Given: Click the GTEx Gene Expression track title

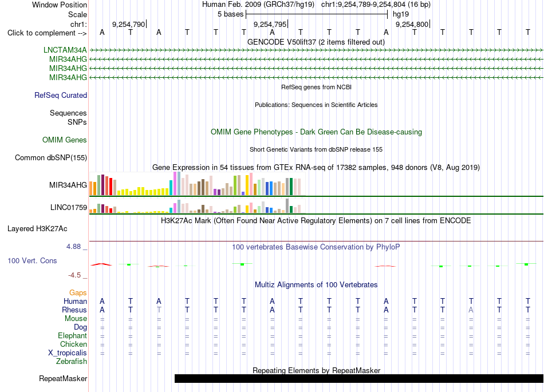Looking at the screenshot, I should click(x=316, y=168).
